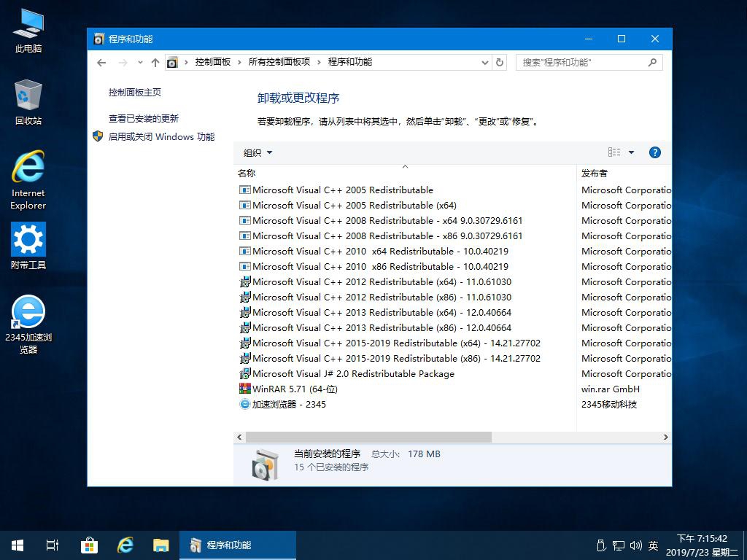747x560 pixels.
Task: Open the 组织 dropdown menu
Action: (258, 153)
